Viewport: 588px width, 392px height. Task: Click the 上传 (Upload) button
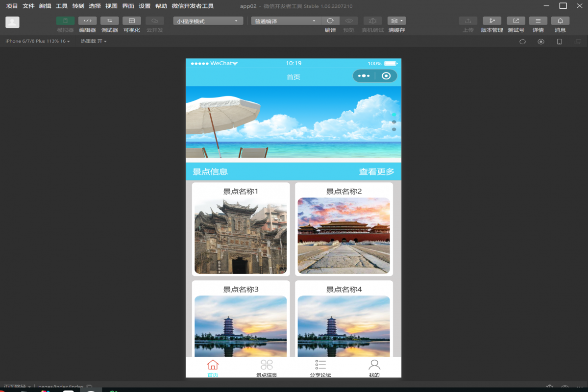pos(468,24)
